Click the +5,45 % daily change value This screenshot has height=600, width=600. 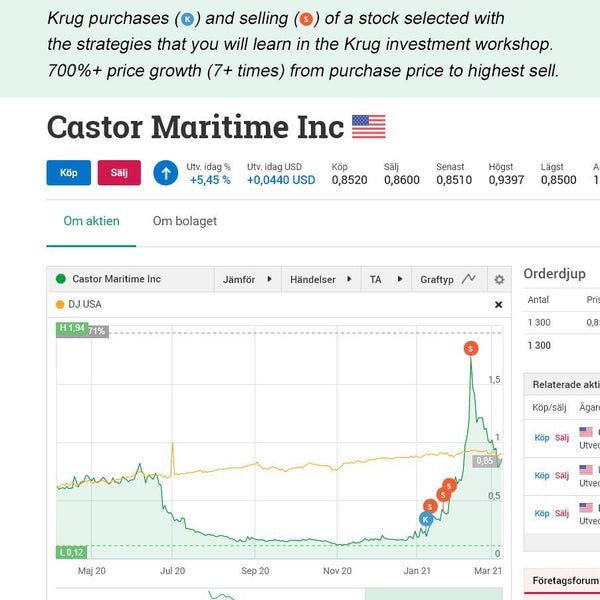210,180
